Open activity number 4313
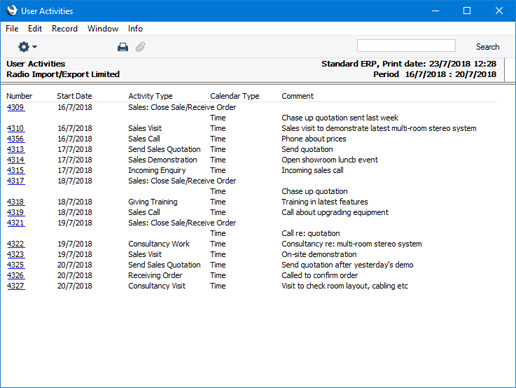This screenshot has height=388, width=516. coord(15,149)
